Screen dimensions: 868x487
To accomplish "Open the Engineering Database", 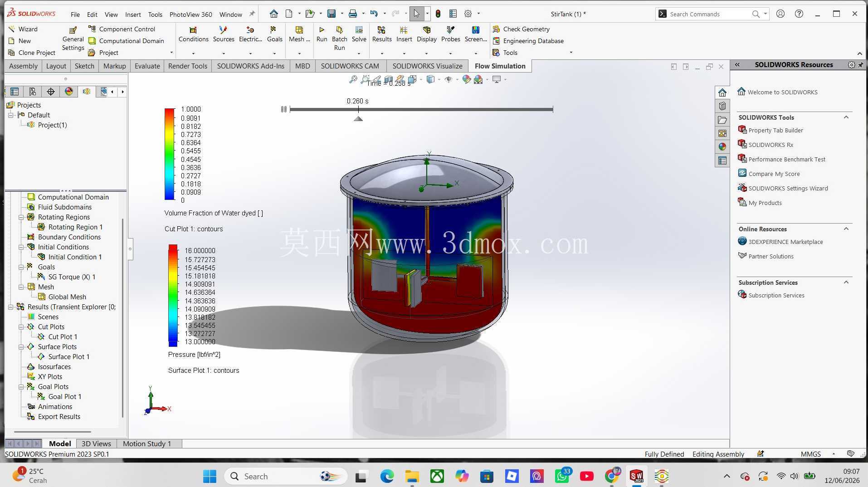I will 528,41.
